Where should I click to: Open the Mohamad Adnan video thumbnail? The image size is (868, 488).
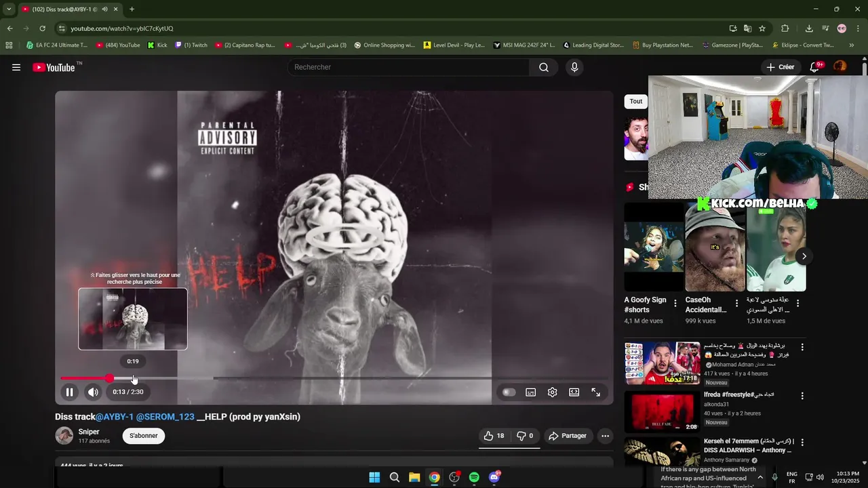pyautogui.click(x=662, y=363)
